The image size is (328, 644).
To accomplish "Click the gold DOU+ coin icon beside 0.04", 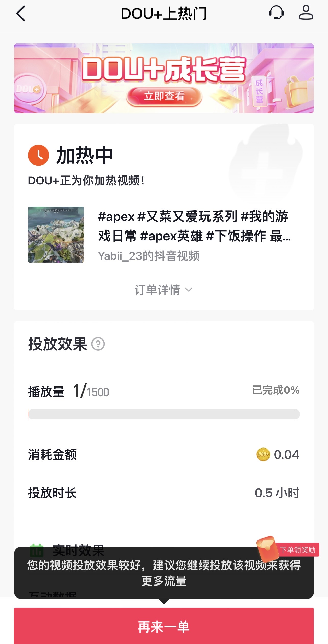I will 263,454.
